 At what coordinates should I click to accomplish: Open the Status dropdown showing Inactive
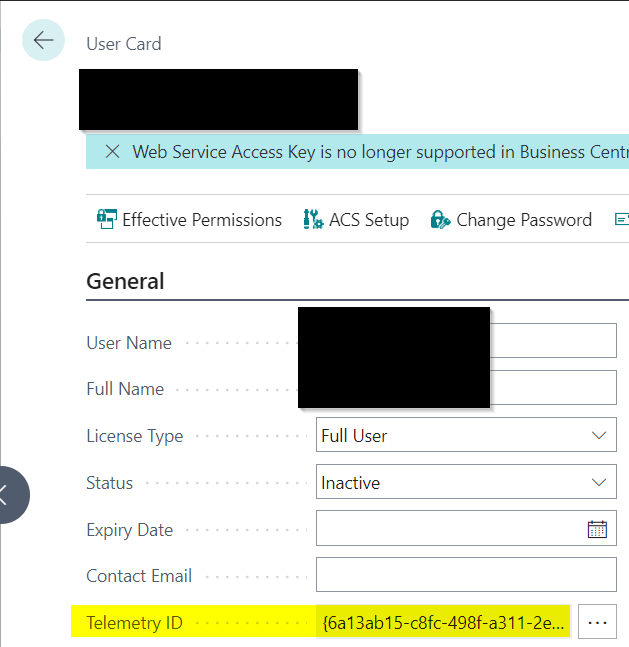(599, 483)
